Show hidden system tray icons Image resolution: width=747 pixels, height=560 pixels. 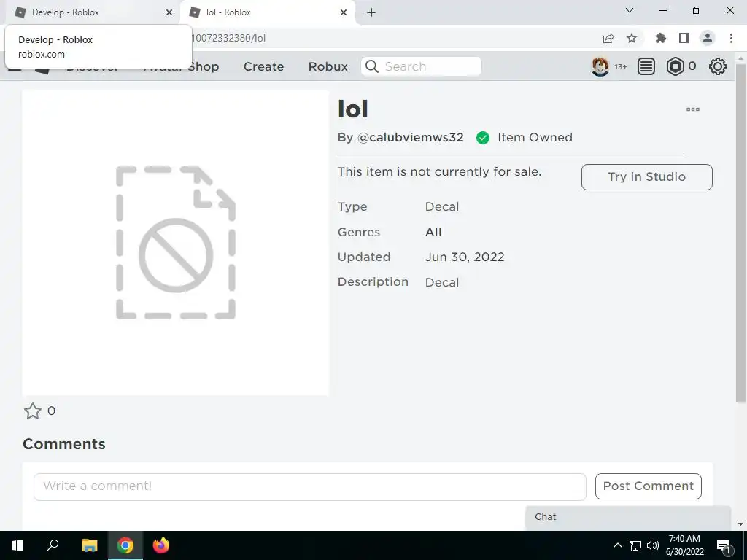point(617,545)
